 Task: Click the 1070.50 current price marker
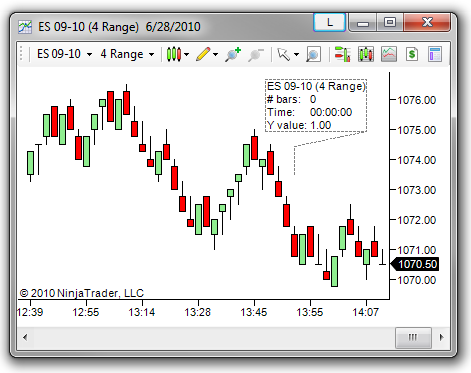[x=415, y=264]
